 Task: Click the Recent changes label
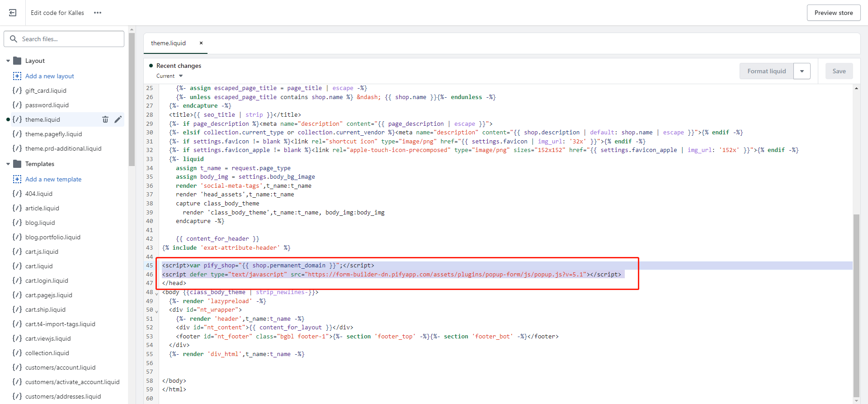pyautogui.click(x=179, y=66)
